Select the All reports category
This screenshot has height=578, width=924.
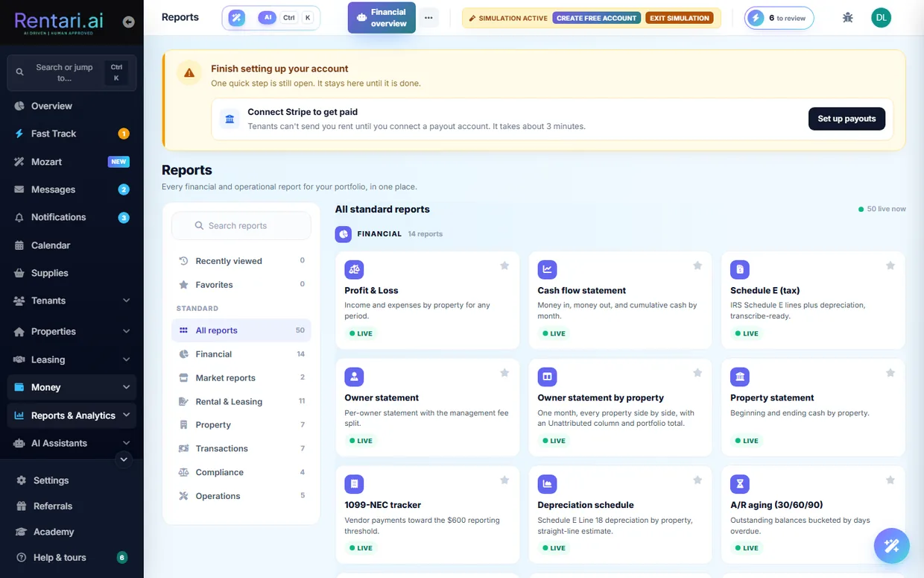click(x=241, y=330)
